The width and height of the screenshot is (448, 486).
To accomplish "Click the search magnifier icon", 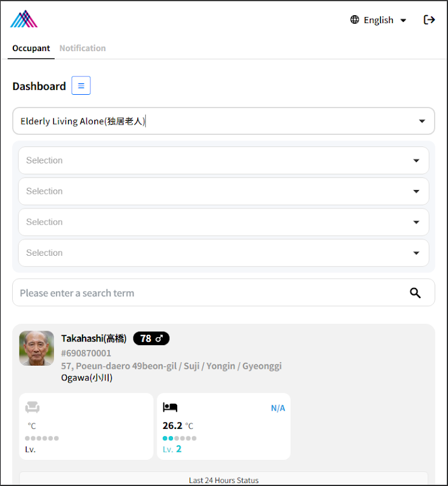I will 415,293.
